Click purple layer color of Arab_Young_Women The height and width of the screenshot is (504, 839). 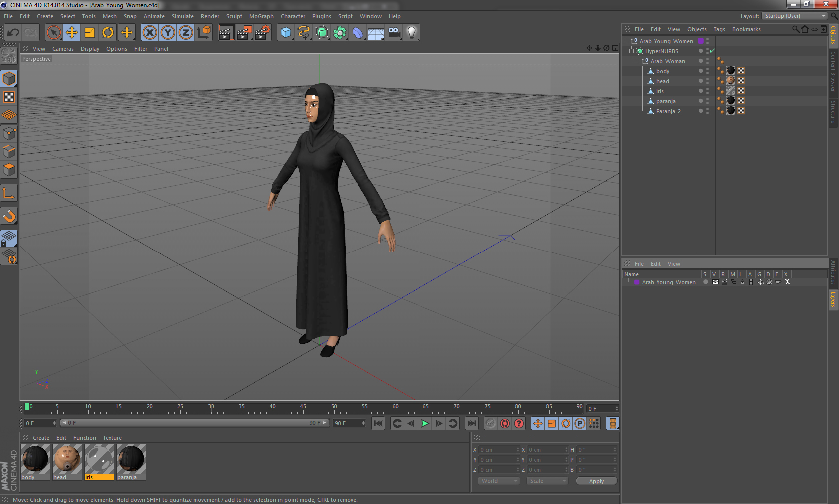[701, 41]
